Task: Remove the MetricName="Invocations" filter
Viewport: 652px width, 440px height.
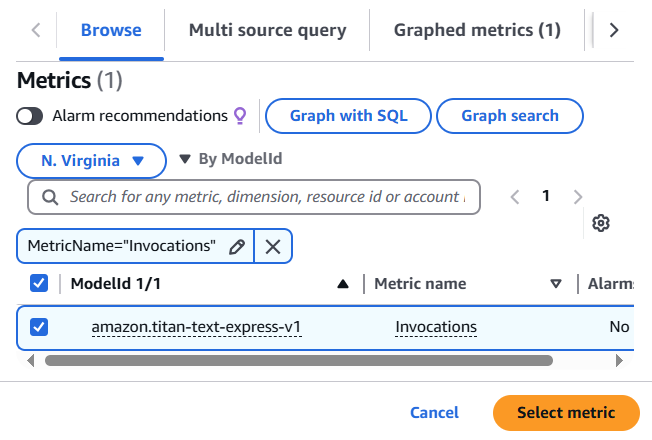Action: point(273,246)
